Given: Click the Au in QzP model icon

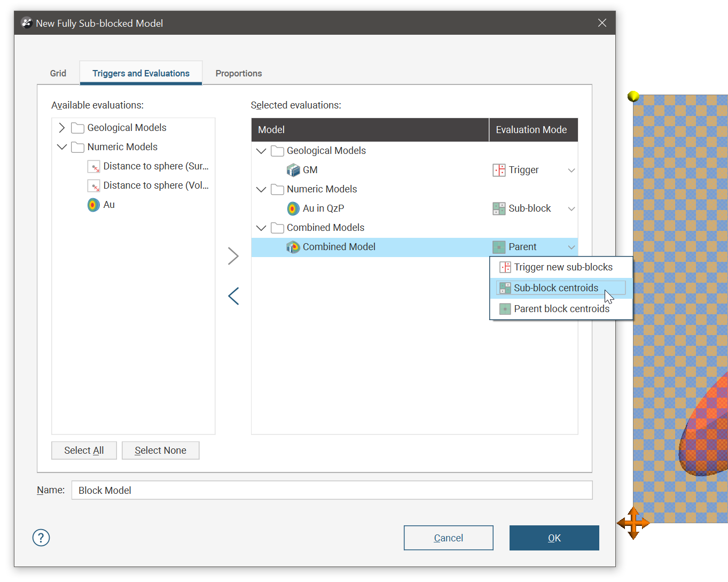Looking at the screenshot, I should point(293,208).
